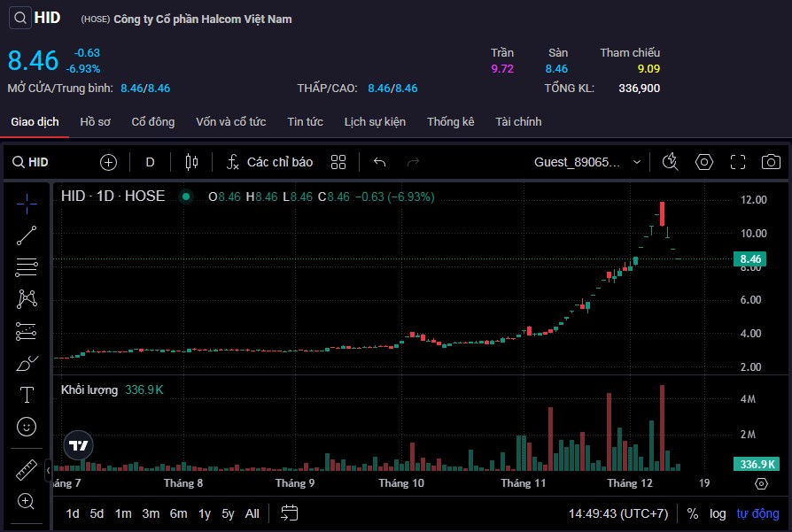Enter fullscreen chart mode

click(738, 162)
